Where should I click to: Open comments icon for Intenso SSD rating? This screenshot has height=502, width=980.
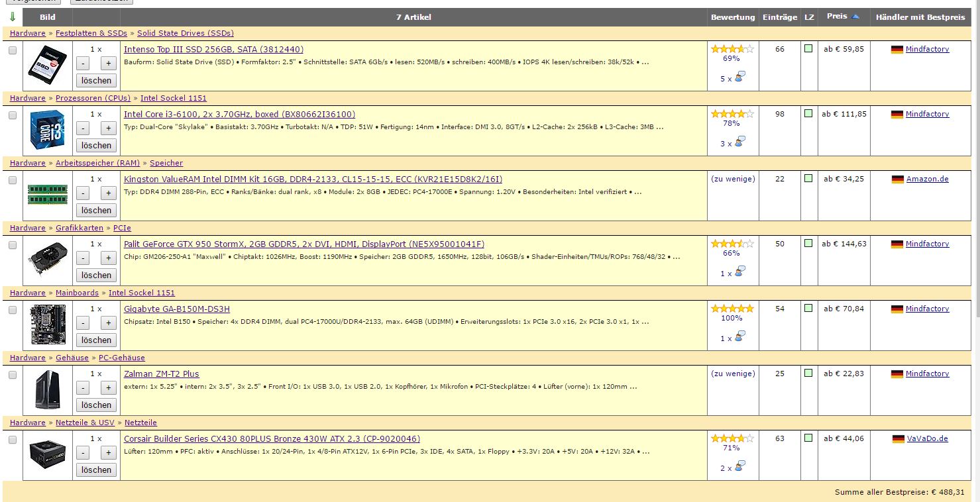740,77
